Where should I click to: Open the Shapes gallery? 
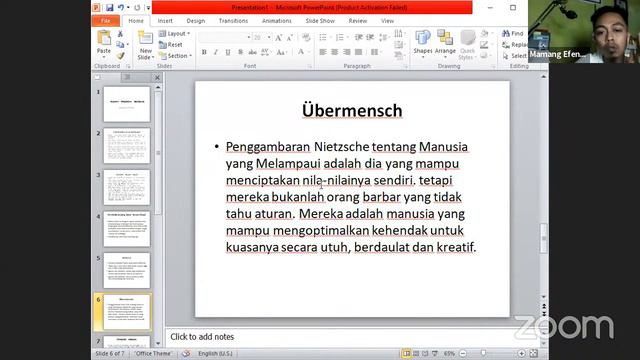point(422,43)
